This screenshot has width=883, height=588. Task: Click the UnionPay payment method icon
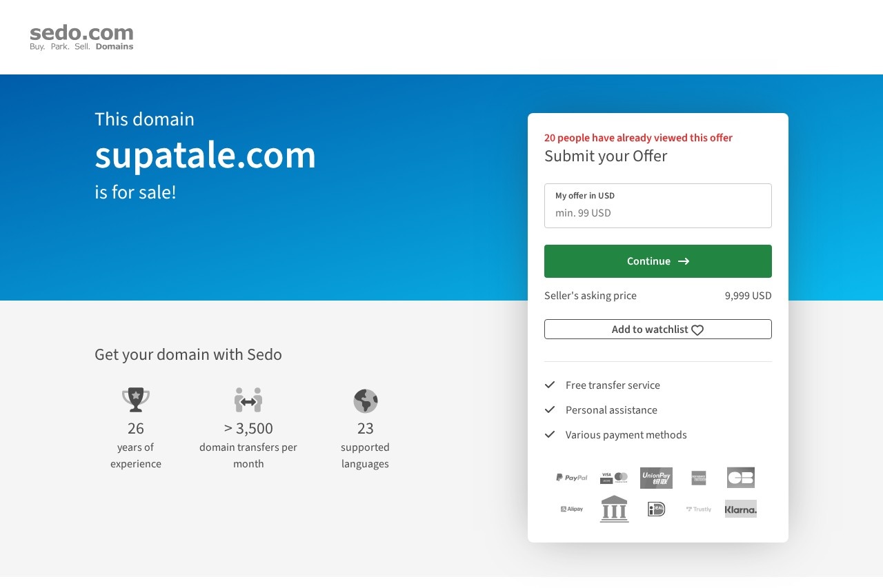pos(655,477)
